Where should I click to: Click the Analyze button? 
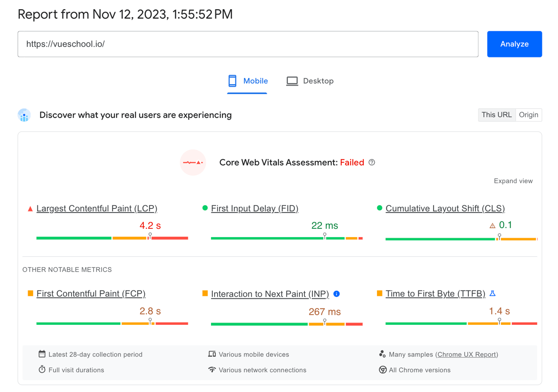(x=514, y=44)
